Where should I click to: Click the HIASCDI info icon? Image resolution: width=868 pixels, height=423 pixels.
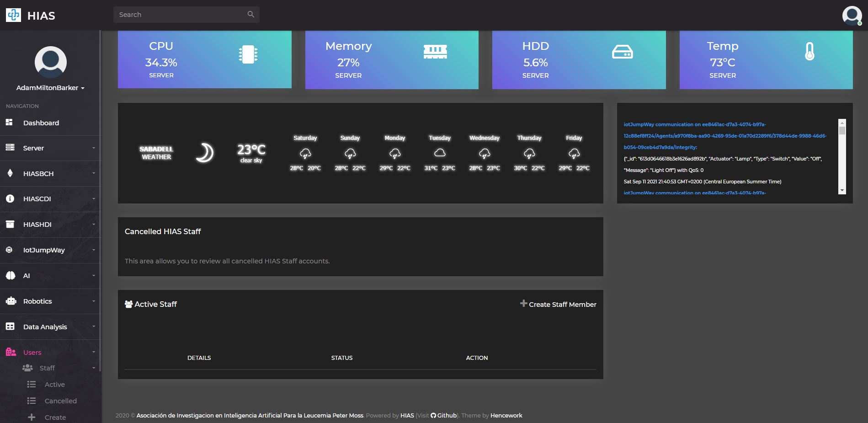coord(10,198)
